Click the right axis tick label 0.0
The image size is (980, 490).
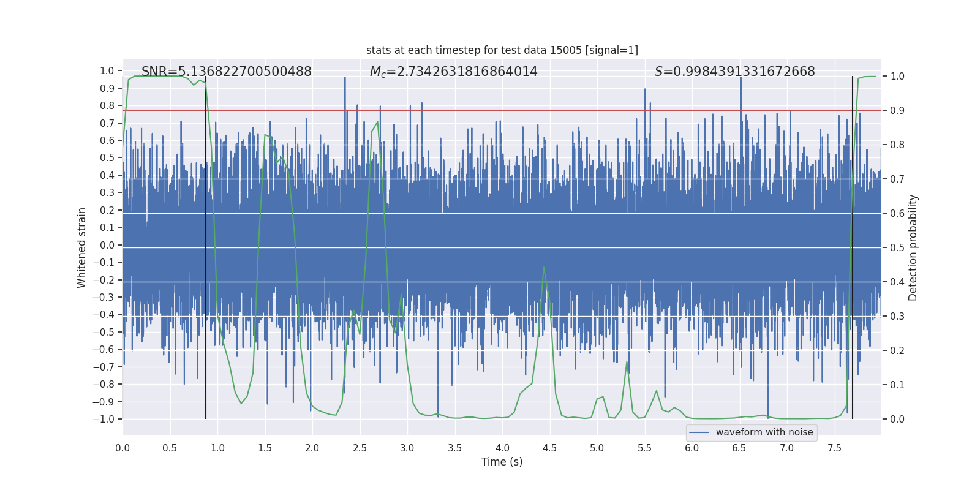pos(897,419)
